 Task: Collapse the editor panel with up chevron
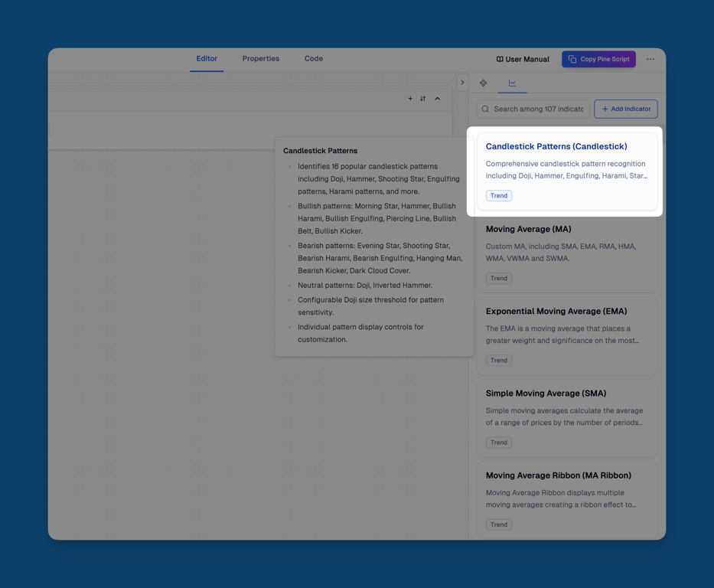coord(437,98)
